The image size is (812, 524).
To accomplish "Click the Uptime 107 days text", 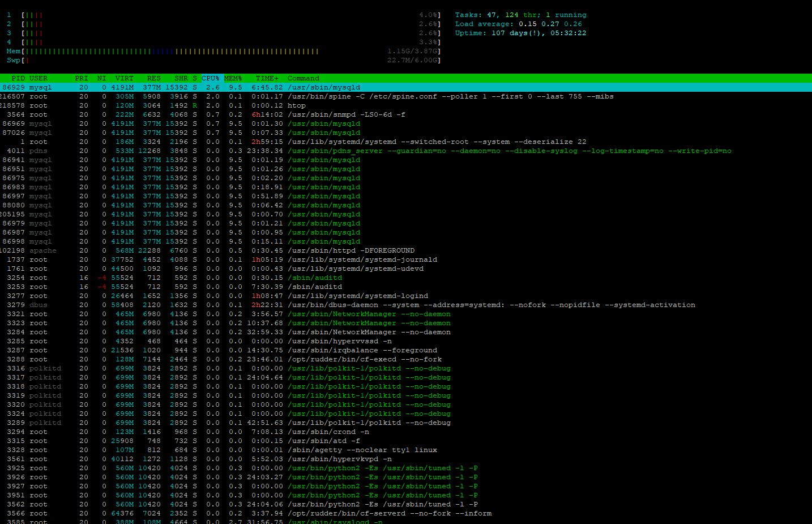I will click(x=520, y=33).
